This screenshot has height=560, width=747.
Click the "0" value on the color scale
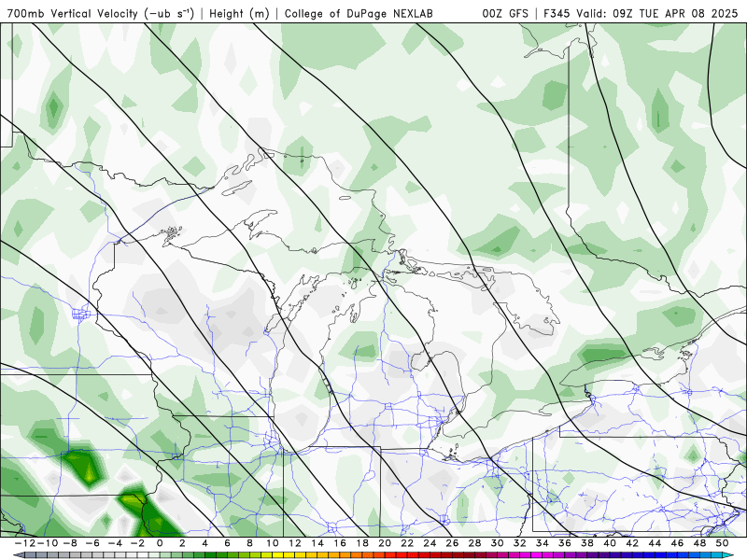coord(160,543)
